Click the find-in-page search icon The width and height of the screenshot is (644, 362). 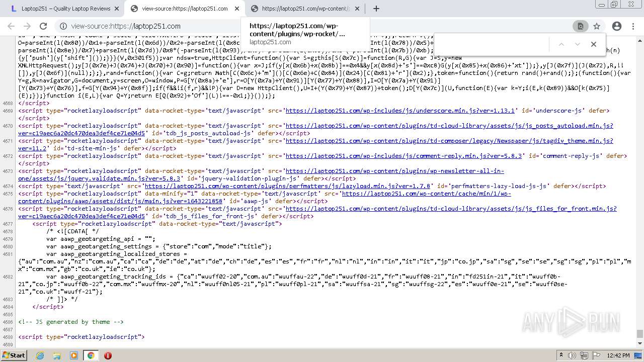(x=580, y=26)
